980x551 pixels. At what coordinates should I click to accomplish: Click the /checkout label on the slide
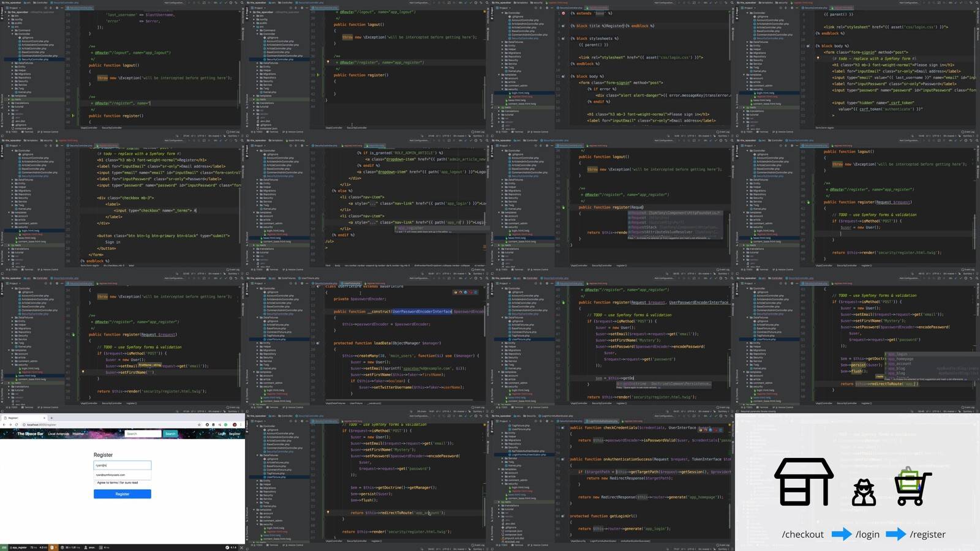point(802,534)
